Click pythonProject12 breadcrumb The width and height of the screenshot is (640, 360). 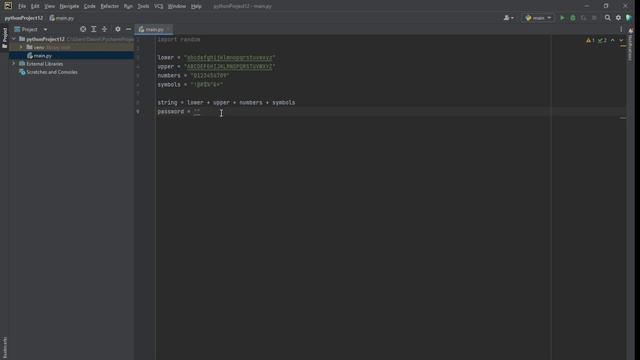pos(24,18)
